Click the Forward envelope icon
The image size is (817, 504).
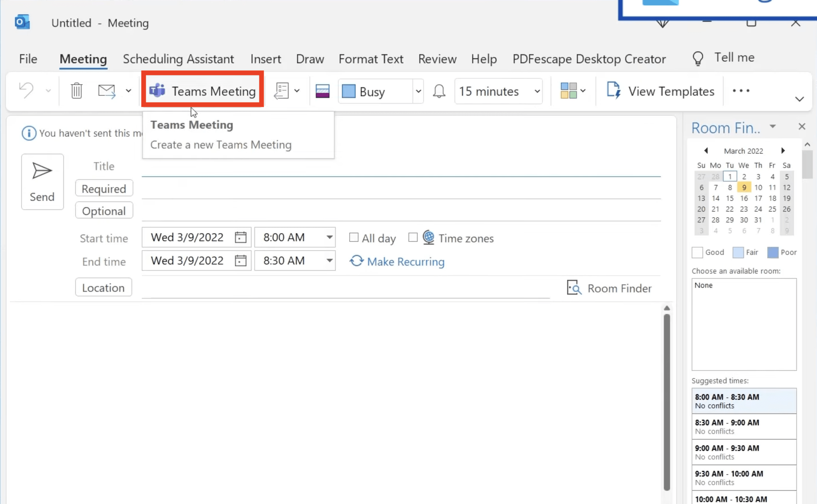107,91
